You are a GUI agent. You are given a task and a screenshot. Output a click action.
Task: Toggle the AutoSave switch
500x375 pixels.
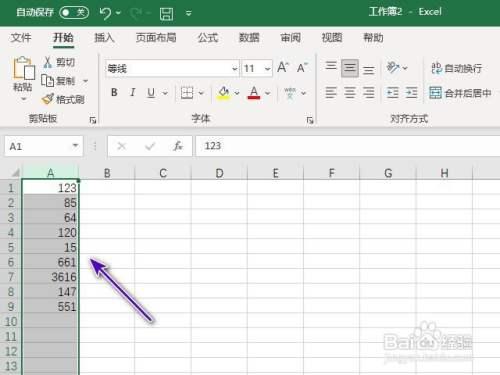74,13
